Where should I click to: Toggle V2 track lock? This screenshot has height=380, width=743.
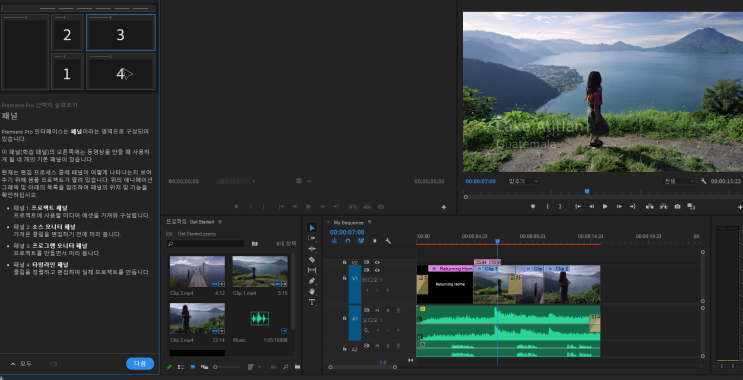pyautogui.click(x=344, y=262)
